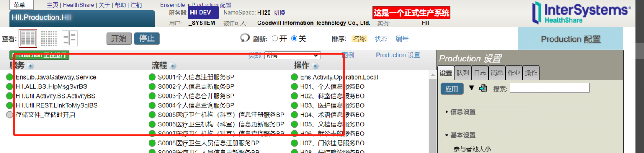Click status dot of H07、门诊挂号服务BO
The height and width of the screenshot is (153, 644).
click(x=295, y=143)
